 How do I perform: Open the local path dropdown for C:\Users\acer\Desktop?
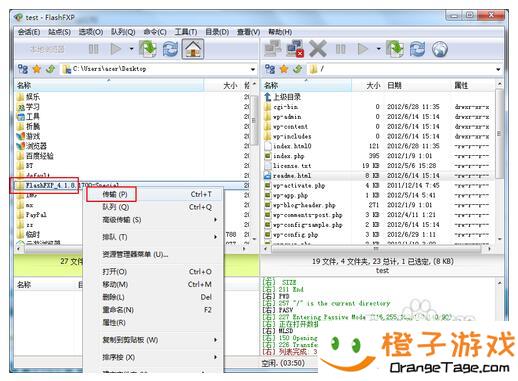(x=253, y=69)
